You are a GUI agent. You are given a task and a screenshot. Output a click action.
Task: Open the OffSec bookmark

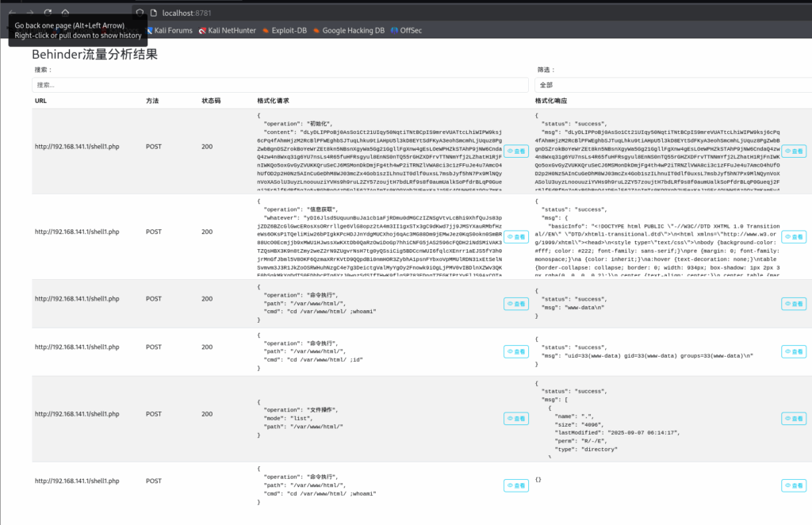tap(407, 31)
